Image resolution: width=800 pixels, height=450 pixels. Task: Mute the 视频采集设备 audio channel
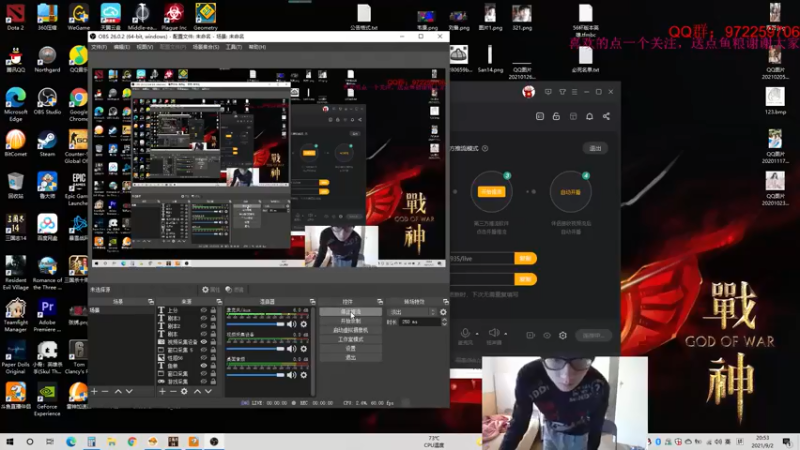point(291,349)
